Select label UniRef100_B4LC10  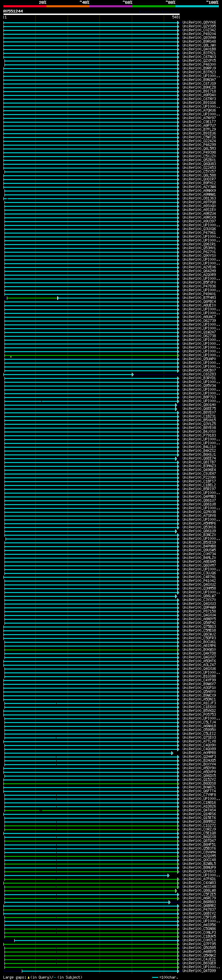[x=199, y=447]
